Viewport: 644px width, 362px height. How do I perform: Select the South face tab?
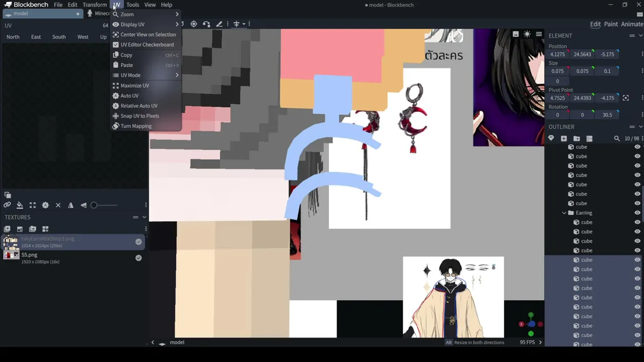pos(59,37)
